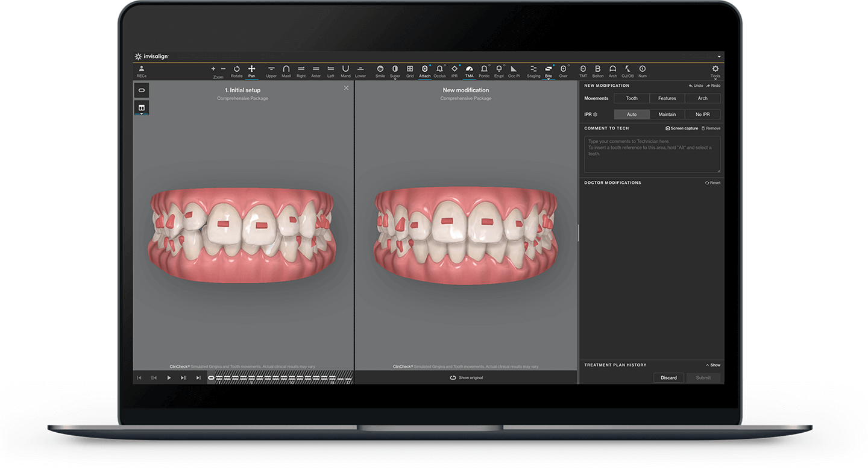868x475 pixels.
Task: Click the Discard button
Action: (668, 378)
